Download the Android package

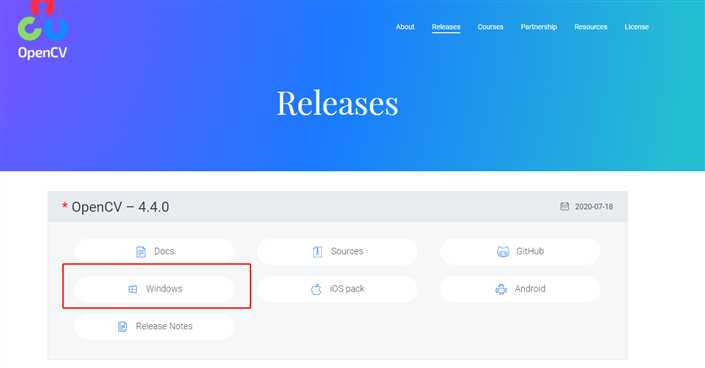[x=520, y=288]
